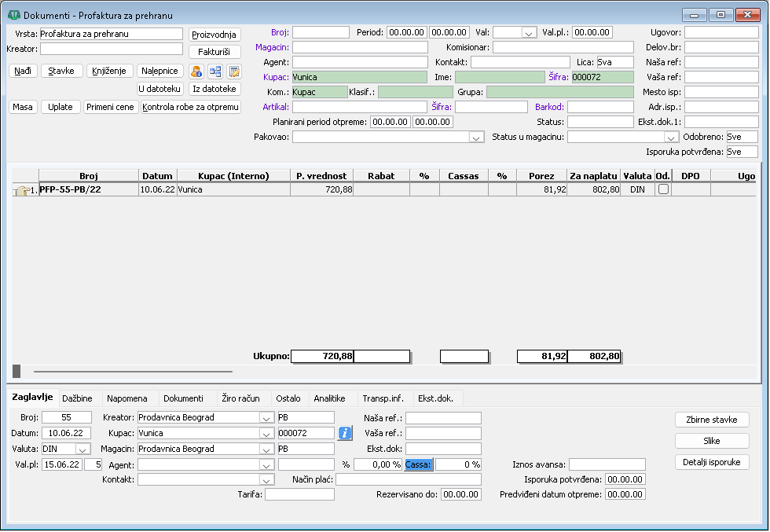Open the Ekst.dok. tab
The height and width of the screenshot is (532, 770).
[x=435, y=398]
